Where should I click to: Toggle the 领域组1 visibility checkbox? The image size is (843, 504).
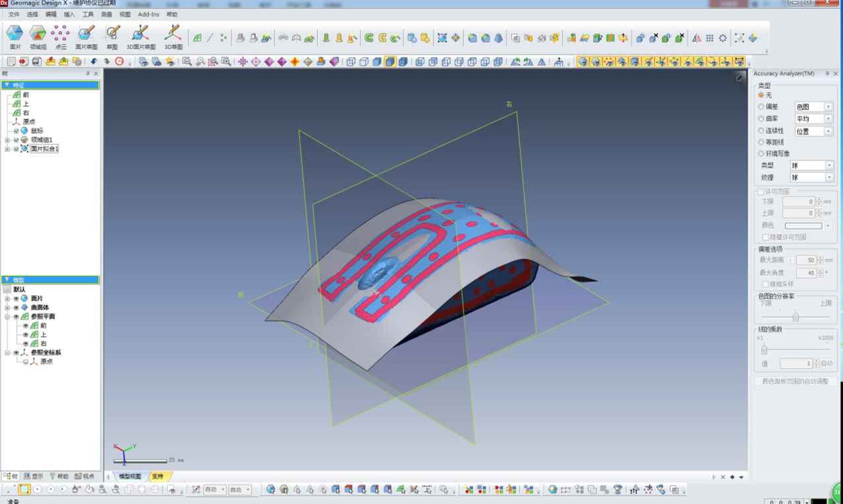coord(16,140)
